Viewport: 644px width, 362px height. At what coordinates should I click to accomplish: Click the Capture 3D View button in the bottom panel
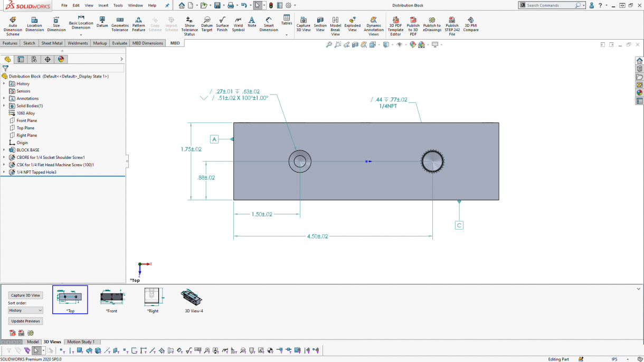pos(25,295)
